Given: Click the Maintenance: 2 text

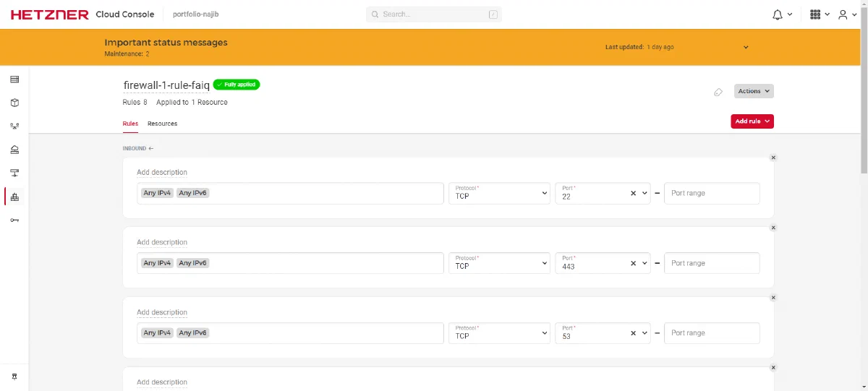Looking at the screenshot, I should click(127, 54).
